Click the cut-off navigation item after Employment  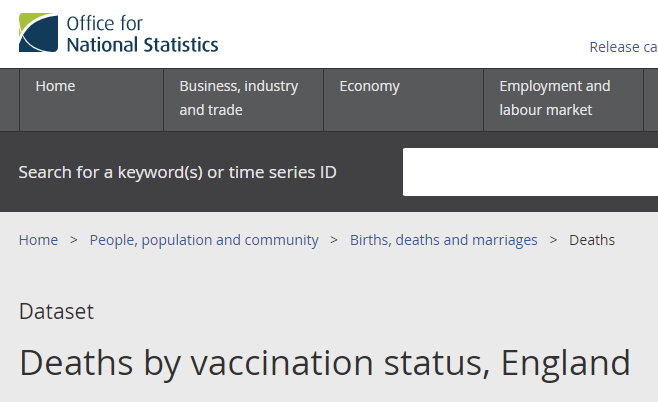pyautogui.click(x=651, y=98)
